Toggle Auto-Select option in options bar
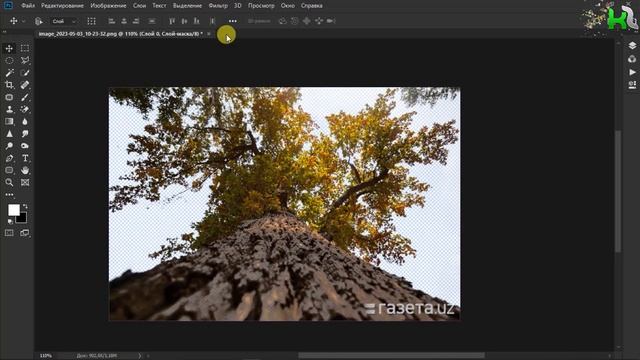This screenshot has height=360, width=640. (39, 21)
